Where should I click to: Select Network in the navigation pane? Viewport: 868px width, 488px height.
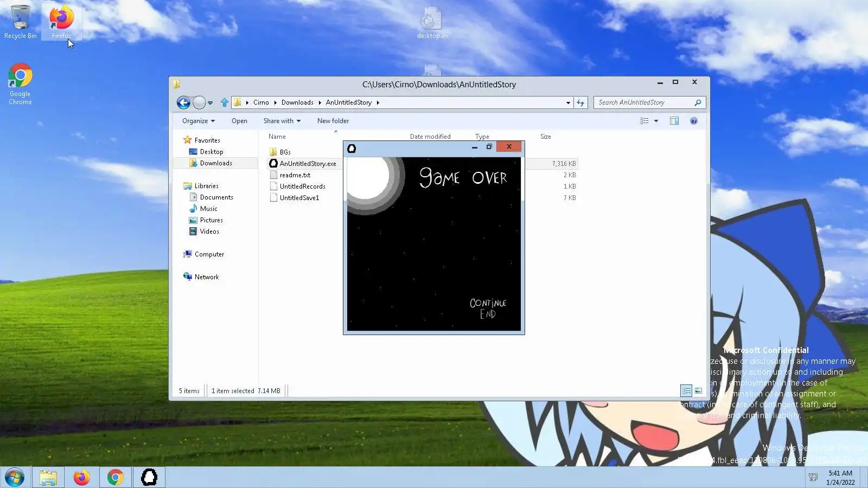click(x=207, y=277)
